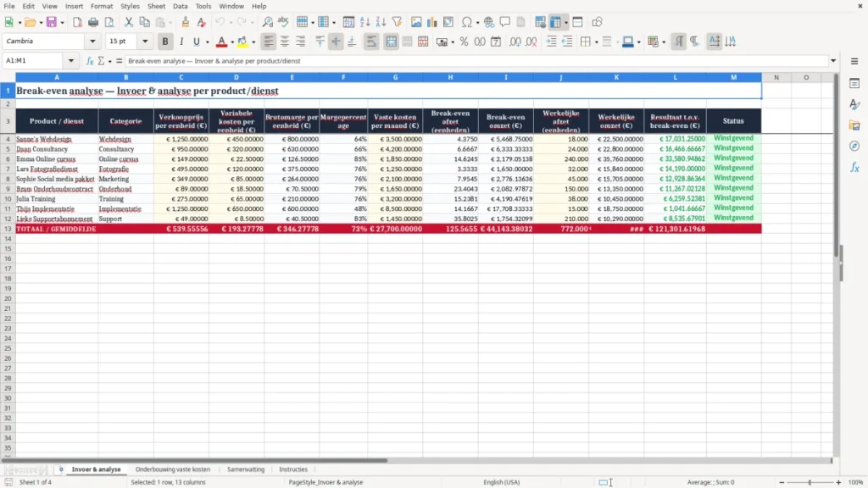Image resolution: width=868 pixels, height=488 pixels.
Task: Click Merge and Center Cells icon
Action: coord(391,42)
